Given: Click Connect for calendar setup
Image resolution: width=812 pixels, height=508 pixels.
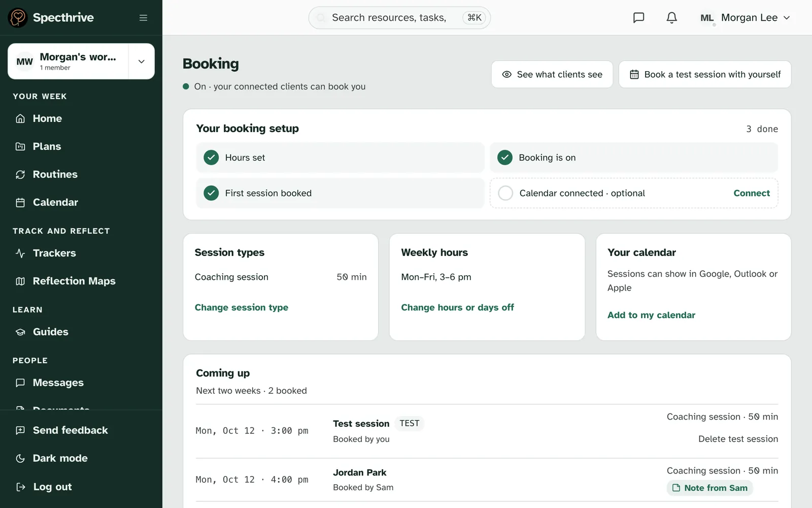Looking at the screenshot, I should [752, 194].
